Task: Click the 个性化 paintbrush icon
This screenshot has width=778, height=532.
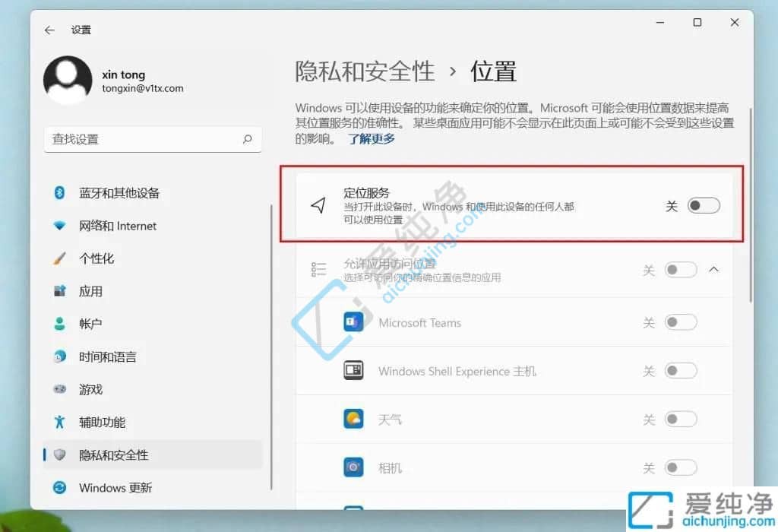Action: 61,258
